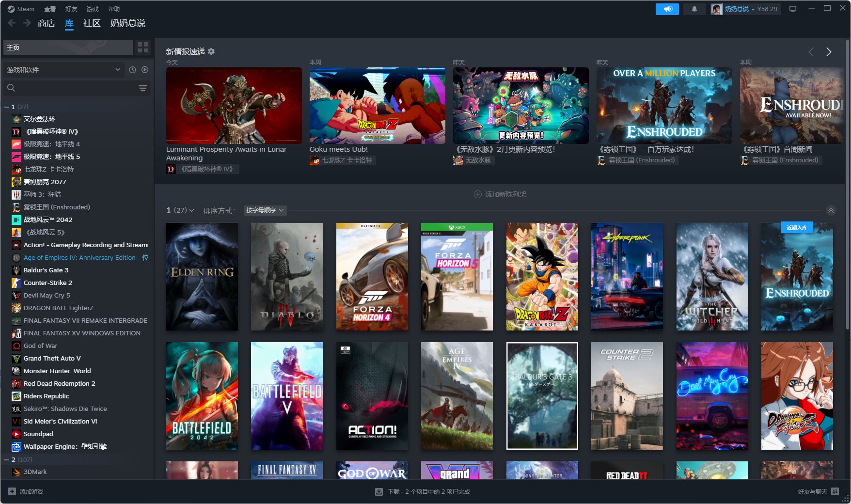The width and height of the screenshot is (851, 504).
Task: Expand the 游戏和软件 filter dropdown
Action: point(63,70)
